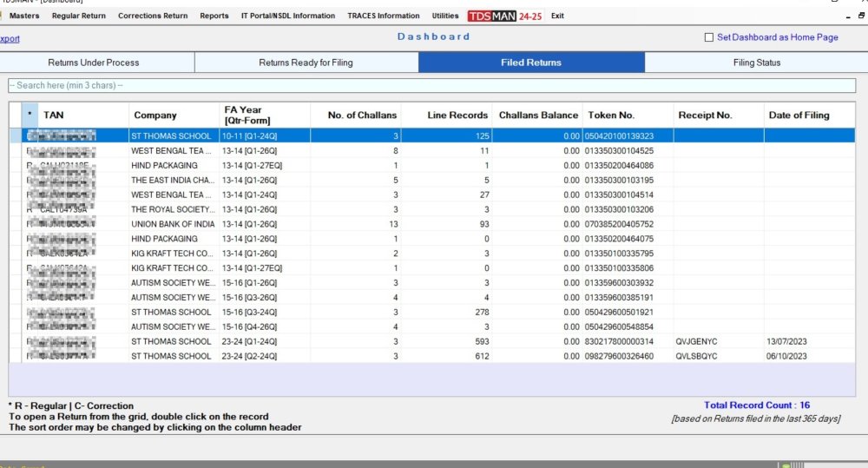The width and height of the screenshot is (868, 468).
Task: Select the UNION BANK OF INDIA row
Action: 173,224
